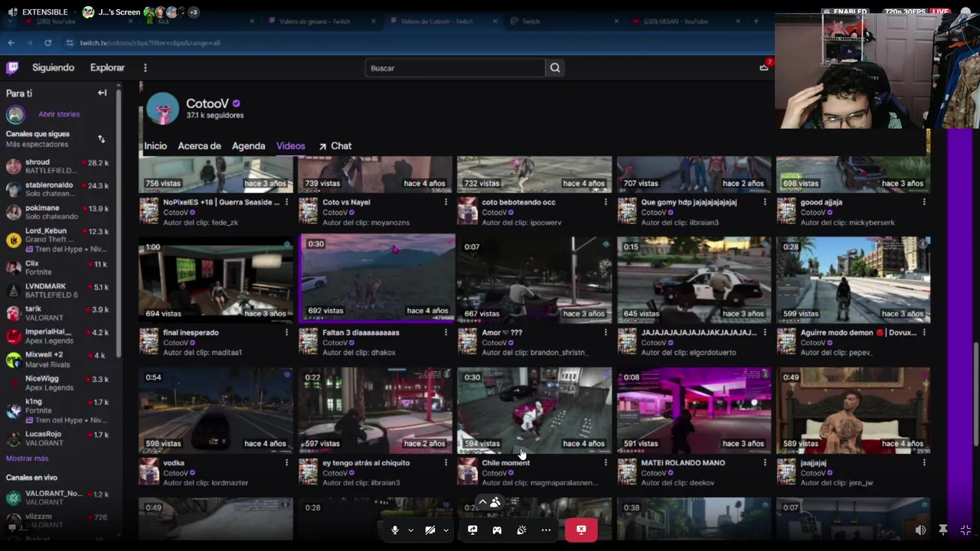This screenshot has width=980, height=551.
Task: Click the red stop watching button
Action: click(581, 530)
